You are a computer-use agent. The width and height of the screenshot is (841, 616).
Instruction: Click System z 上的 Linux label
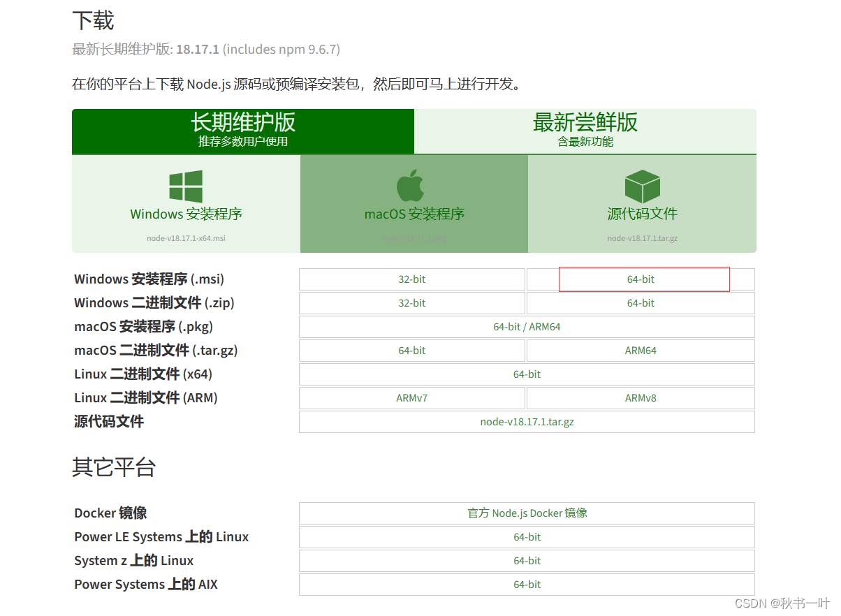pos(134,561)
